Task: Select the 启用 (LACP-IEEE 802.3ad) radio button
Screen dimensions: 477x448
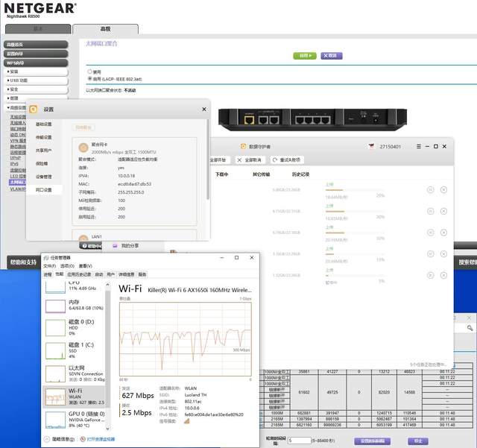Action: pos(89,78)
